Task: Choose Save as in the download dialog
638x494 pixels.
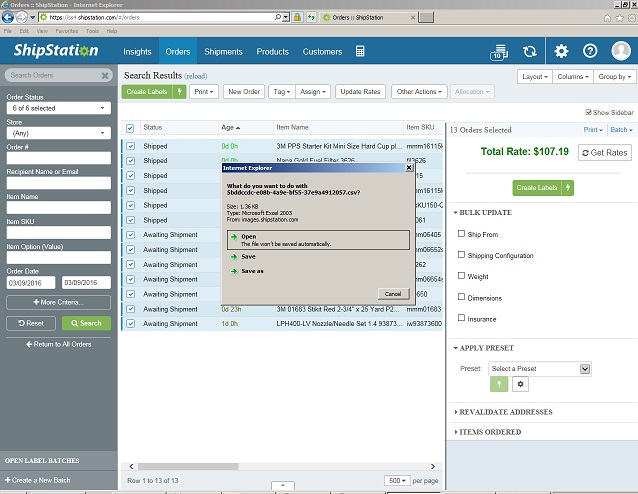Action: click(252, 271)
